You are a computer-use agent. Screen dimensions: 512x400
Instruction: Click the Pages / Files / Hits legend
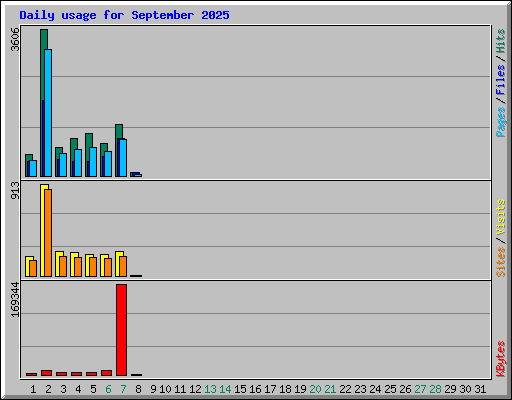(x=500, y=83)
